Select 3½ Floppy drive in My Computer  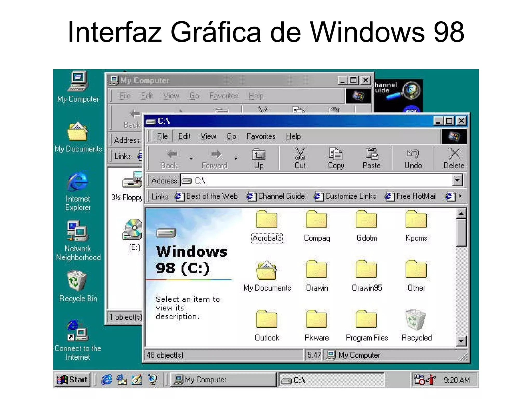(x=127, y=186)
